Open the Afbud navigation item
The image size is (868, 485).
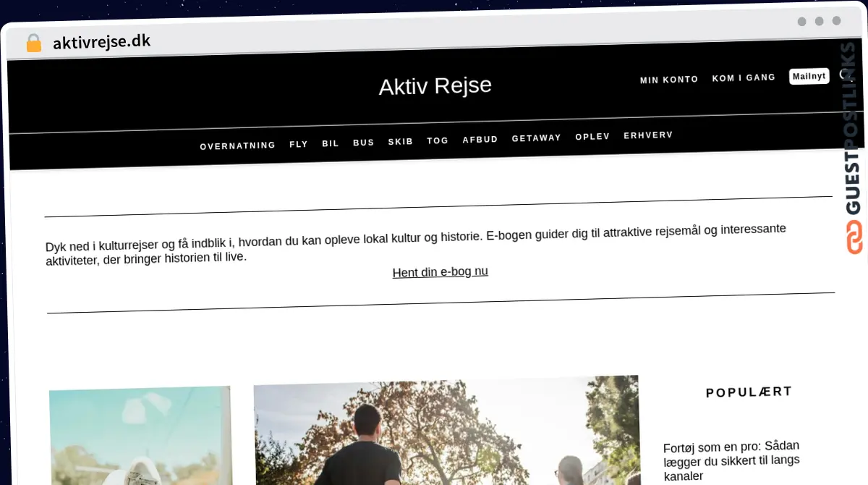(480, 140)
